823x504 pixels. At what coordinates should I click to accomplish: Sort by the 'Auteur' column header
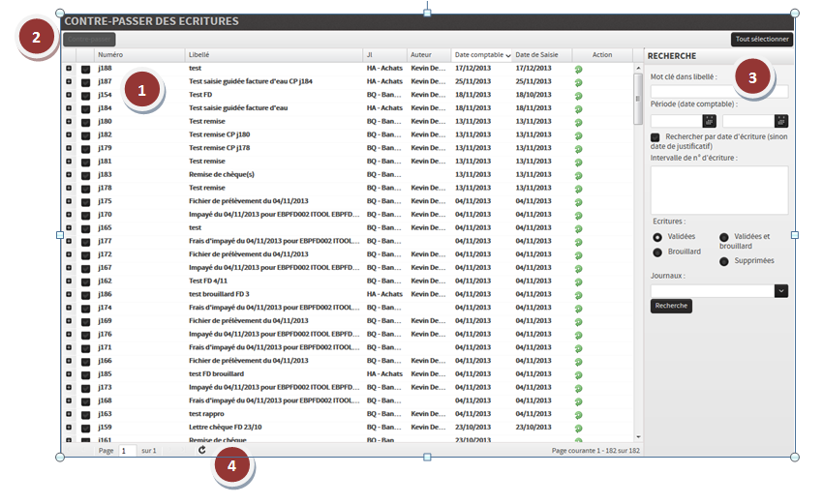(x=429, y=54)
